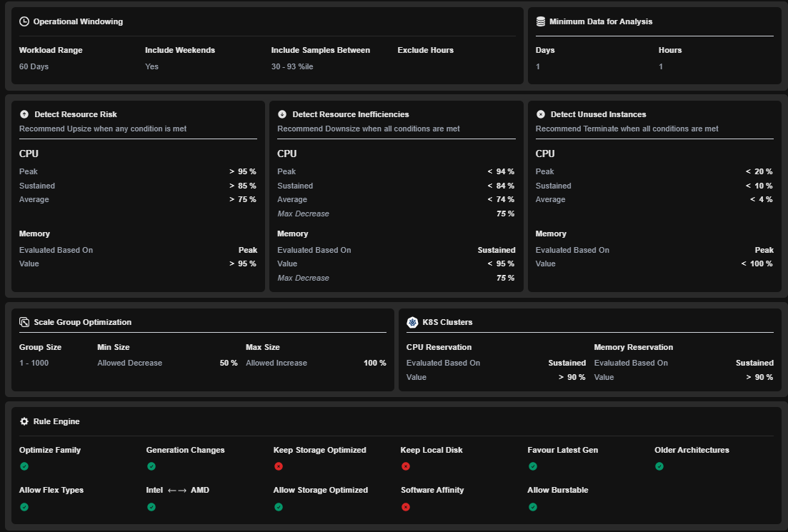788x532 pixels.
Task: Select the 60 Days Workload Range value
Action: (x=34, y=66)
